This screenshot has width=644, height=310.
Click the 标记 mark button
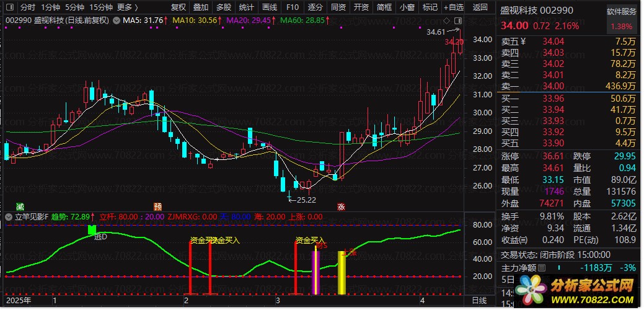430,7
